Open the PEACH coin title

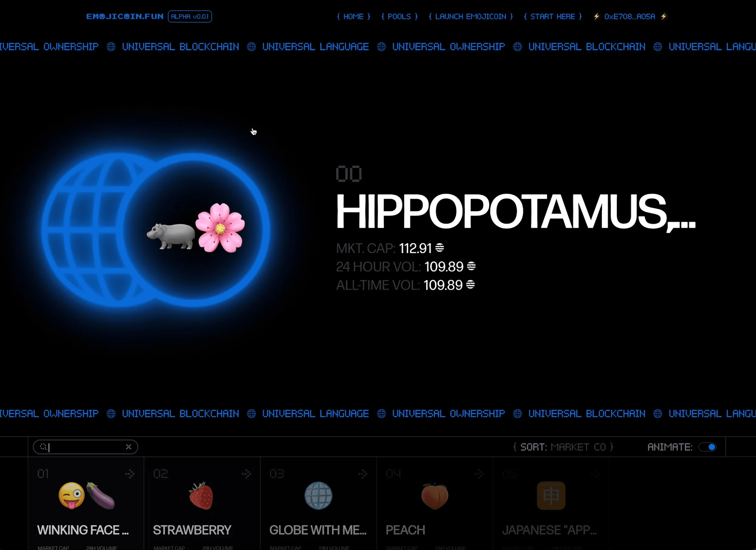pos(405,530)
